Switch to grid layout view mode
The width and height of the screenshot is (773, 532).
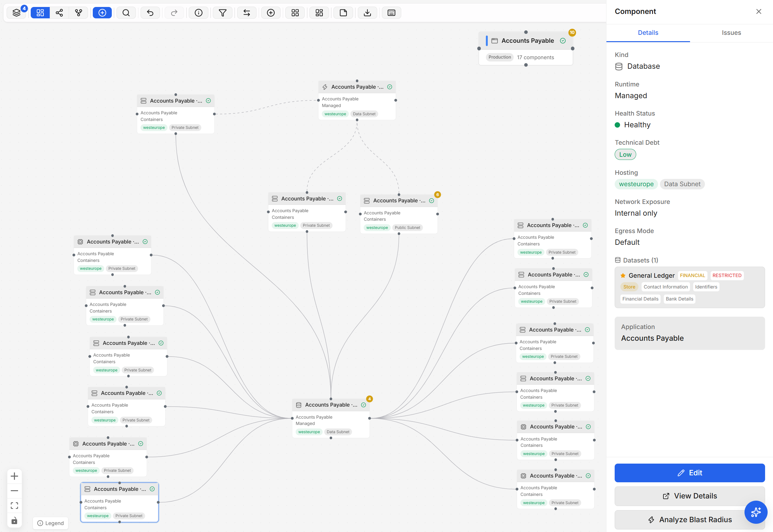click(40, 13)
